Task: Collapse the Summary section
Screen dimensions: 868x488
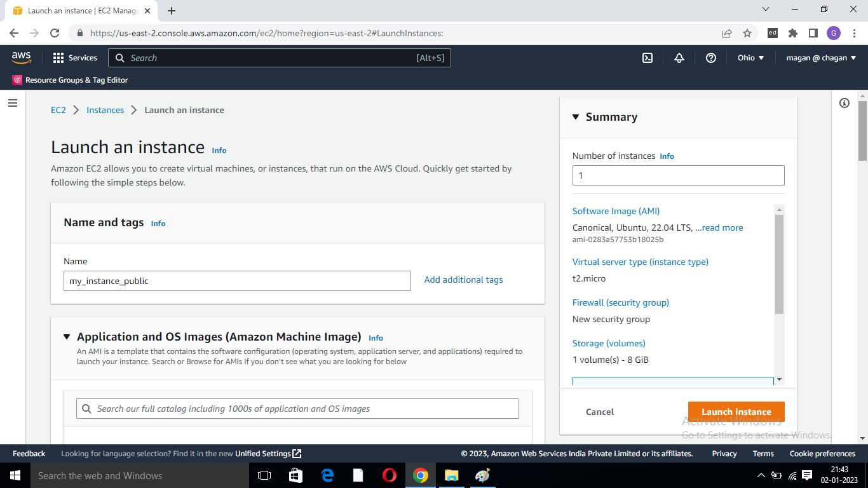Action: click(x=576, y=117)
